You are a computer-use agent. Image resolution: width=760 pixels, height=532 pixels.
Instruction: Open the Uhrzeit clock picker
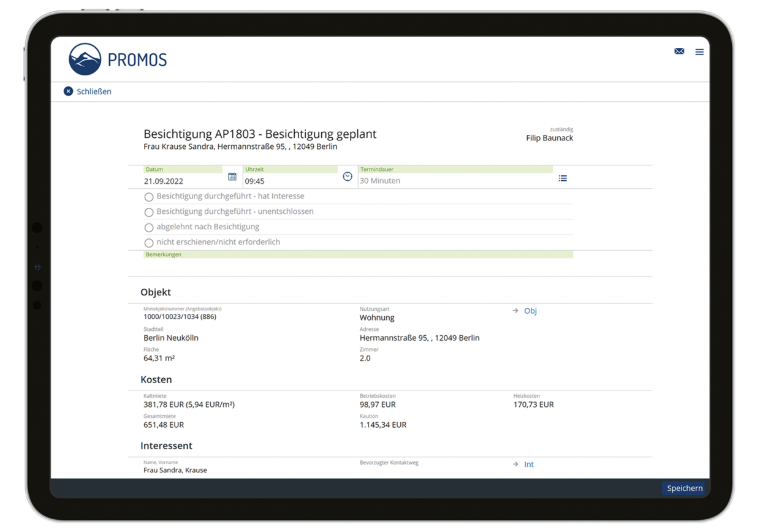pos(348,177)
